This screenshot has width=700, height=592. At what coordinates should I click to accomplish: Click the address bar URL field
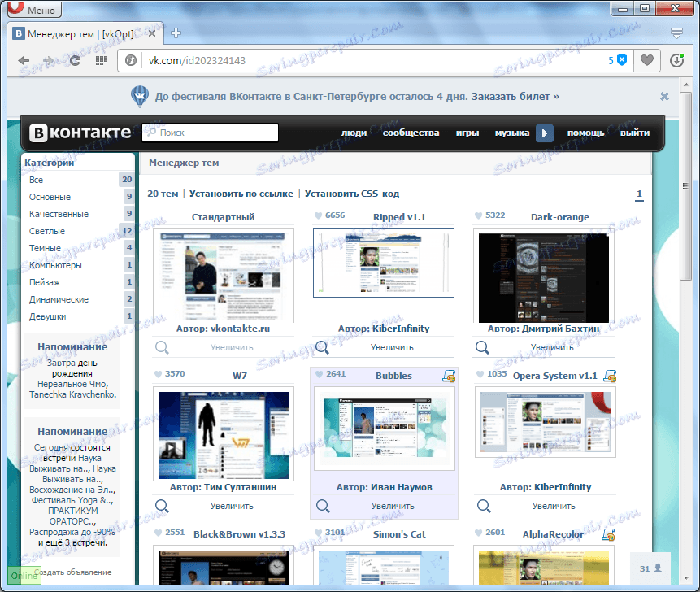click(x=375, y=60)
